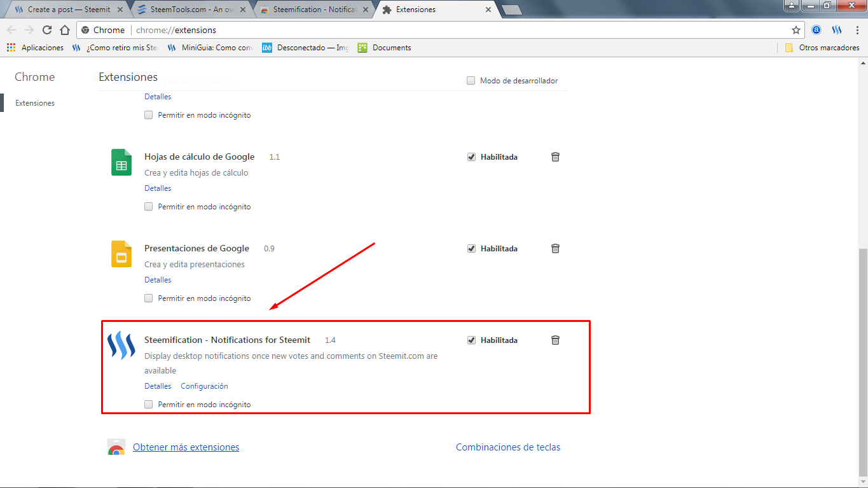The image size is (868, 488).
Task: Open the Otros marcadores folder
Action: coord(822,48)
